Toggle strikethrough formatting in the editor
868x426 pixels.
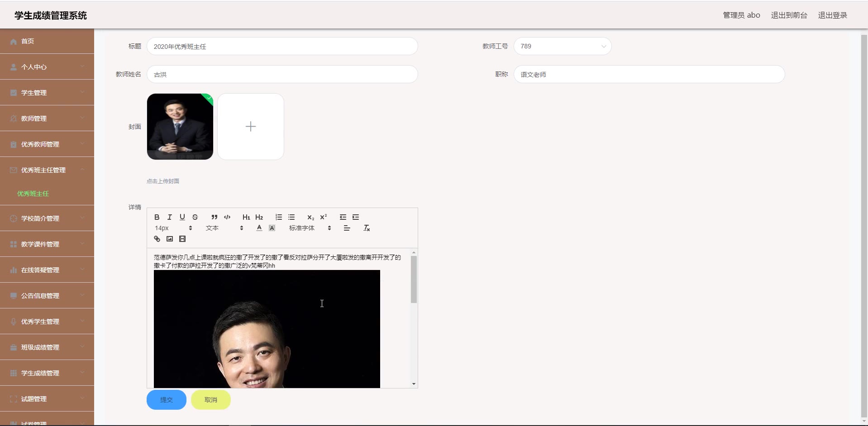(x=195, y=217)
